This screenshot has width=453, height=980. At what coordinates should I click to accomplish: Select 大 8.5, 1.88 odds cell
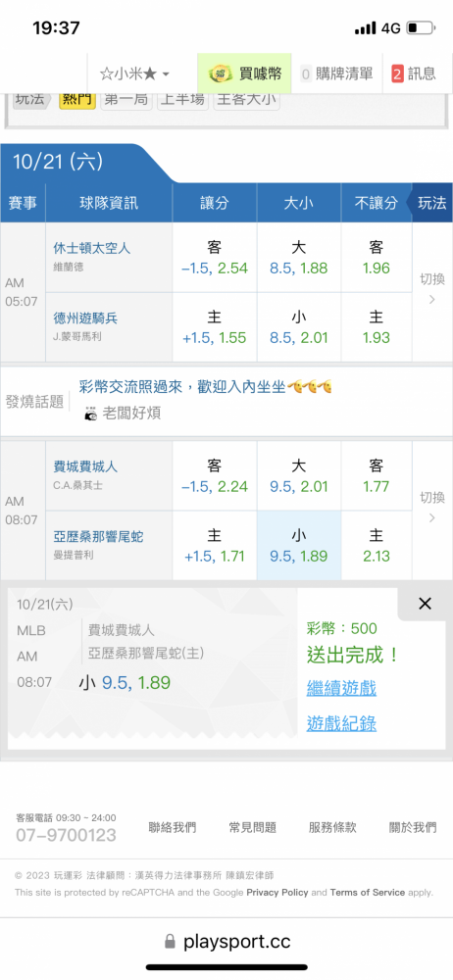click(298, 258)
